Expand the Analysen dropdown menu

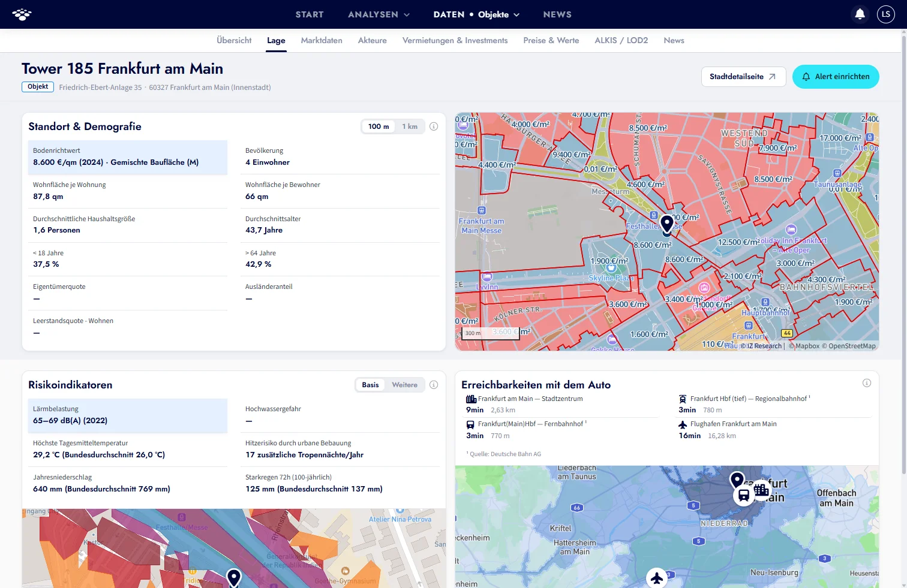click(379, 14)
